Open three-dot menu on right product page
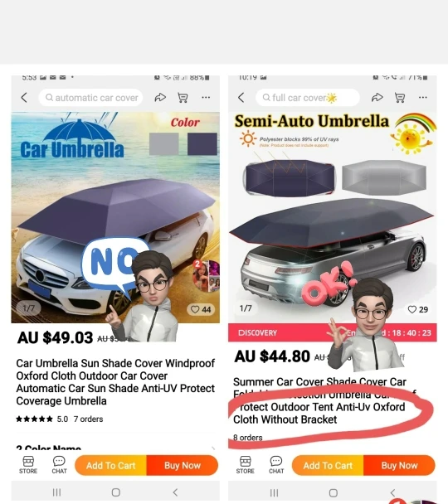The height and width of the screenshot is (504, 448). (x=423, y=97)
